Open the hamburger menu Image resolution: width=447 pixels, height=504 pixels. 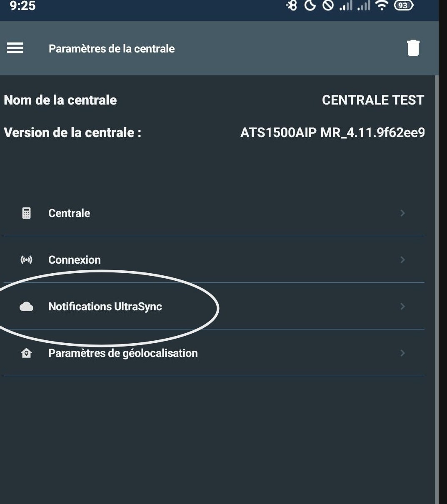pos(15,48)
